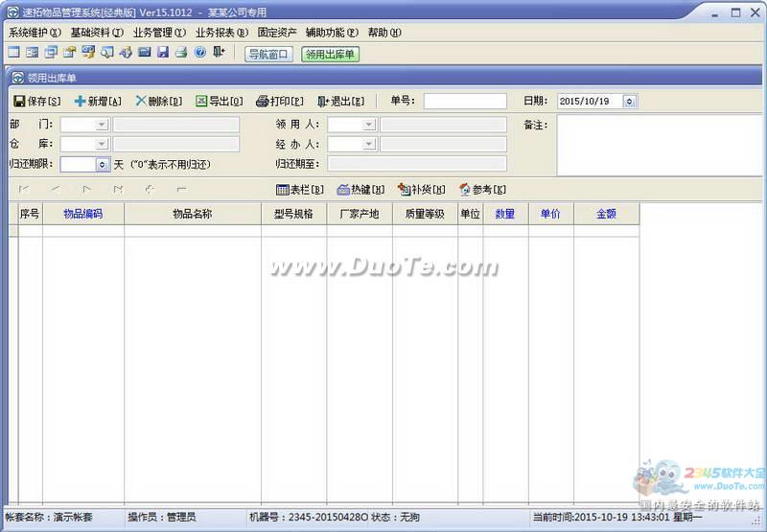767x532 pixels.
Task: Click the 归还期限 days stepper
Action: 102,165
